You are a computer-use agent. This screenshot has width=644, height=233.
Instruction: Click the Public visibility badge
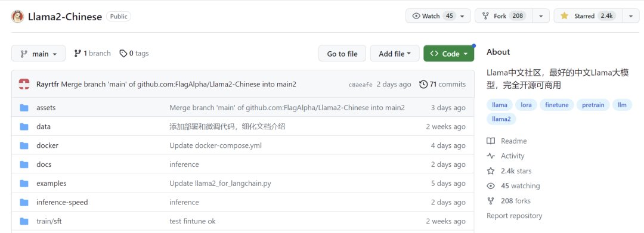click(119, 17)
